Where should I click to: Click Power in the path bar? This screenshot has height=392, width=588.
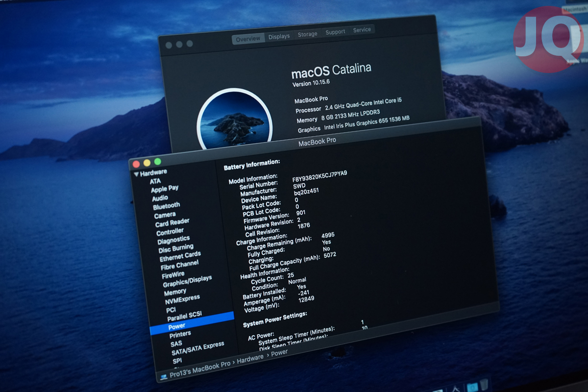click(279, 353)
